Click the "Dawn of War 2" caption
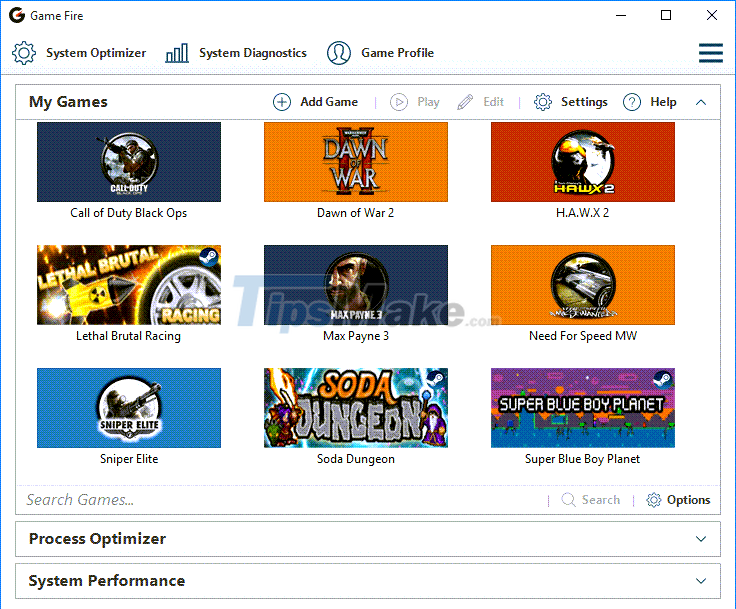The width and height of the screenshot is (736, 609). pyautogui.click(x=355, y=213)
